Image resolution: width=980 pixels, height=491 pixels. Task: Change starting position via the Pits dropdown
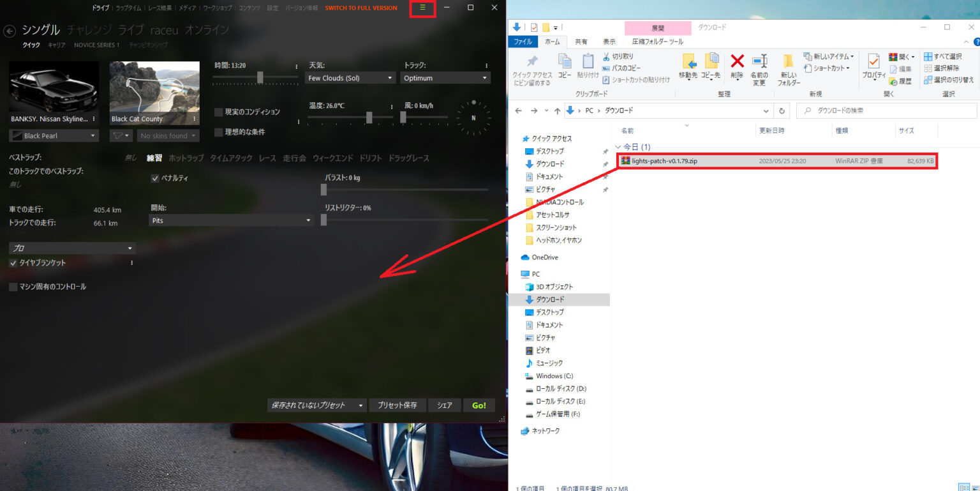coord(232,220)
